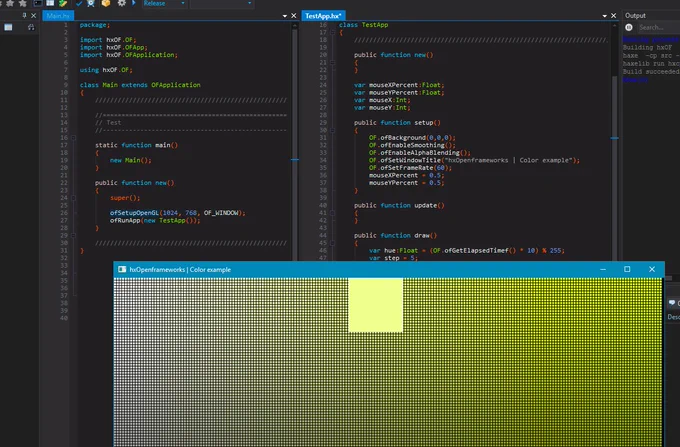
Task: Toggle the pause button in Output panel
Action: (629, 27)
